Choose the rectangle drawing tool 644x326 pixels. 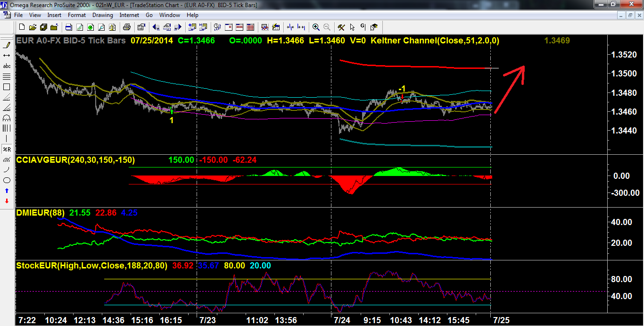point(7,87)
